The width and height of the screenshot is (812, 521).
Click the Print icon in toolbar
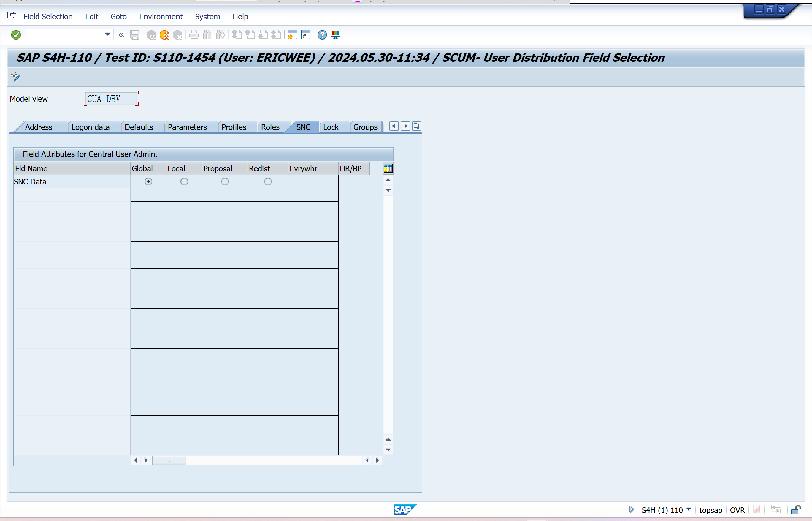[194, 34]
